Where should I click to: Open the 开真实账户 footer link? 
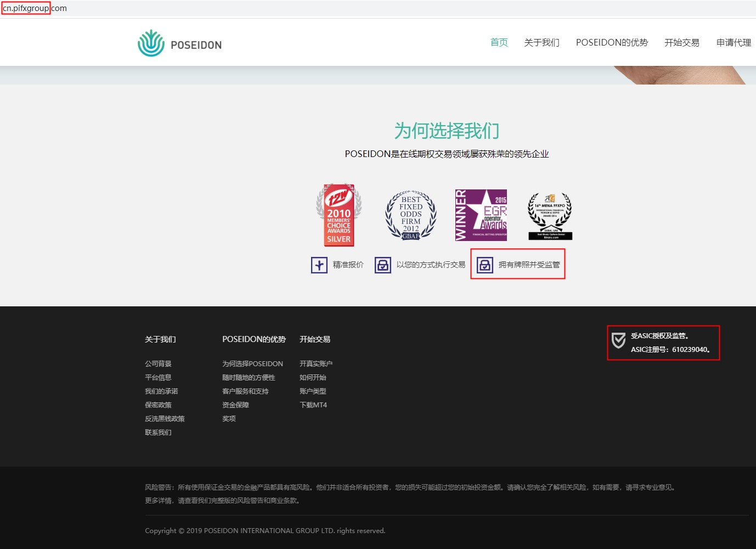coord(316,363)
